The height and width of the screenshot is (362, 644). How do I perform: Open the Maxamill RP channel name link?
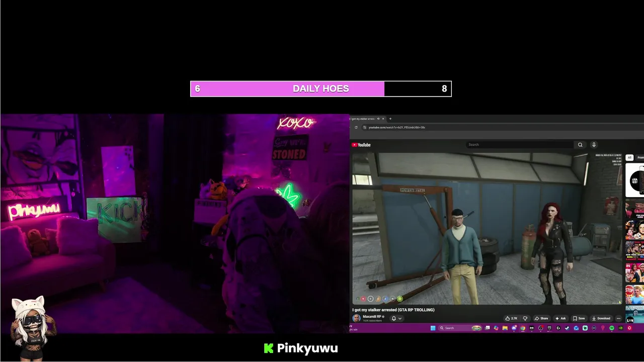pos(372,317)
